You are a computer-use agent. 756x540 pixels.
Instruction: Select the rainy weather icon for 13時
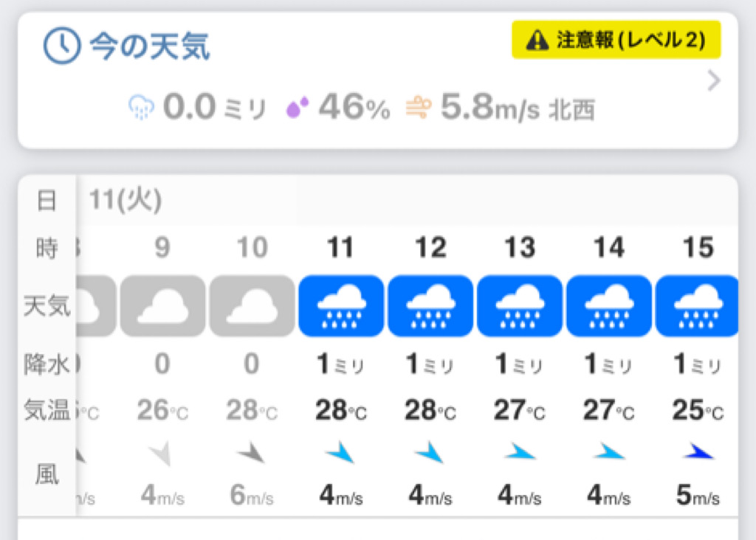click(519, 306)
